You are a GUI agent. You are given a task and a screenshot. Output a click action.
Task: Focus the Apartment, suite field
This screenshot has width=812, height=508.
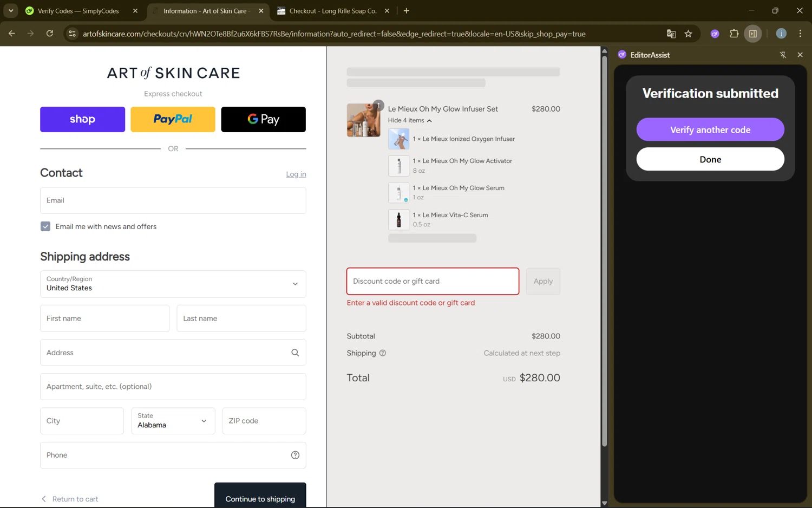tap(173, 387)
